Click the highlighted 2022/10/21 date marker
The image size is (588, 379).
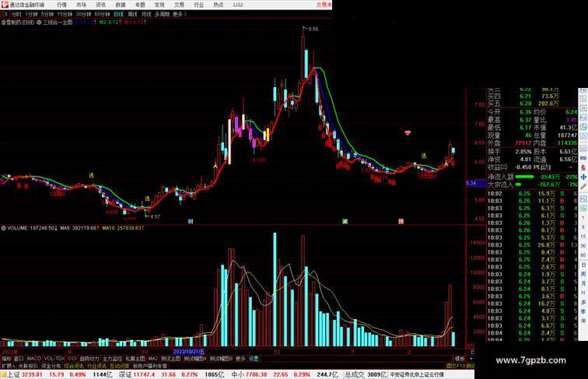(189, 352)
